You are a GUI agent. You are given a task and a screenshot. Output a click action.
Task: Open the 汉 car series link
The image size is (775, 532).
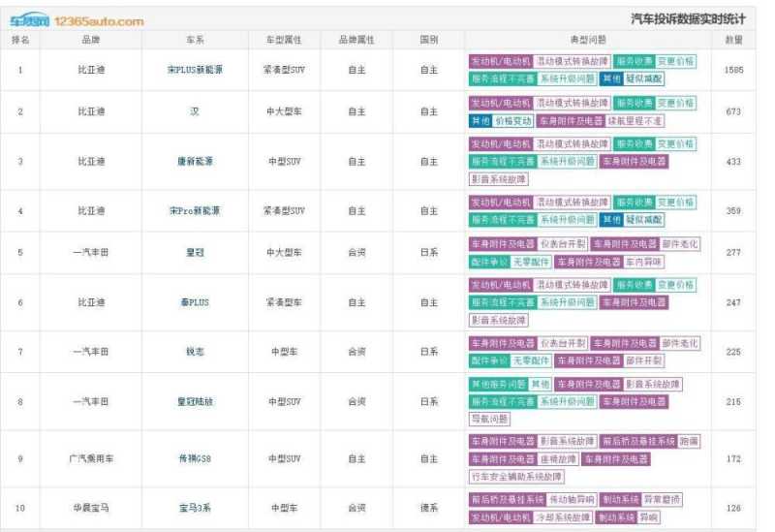pyautogui.click(x=195, y=112)
